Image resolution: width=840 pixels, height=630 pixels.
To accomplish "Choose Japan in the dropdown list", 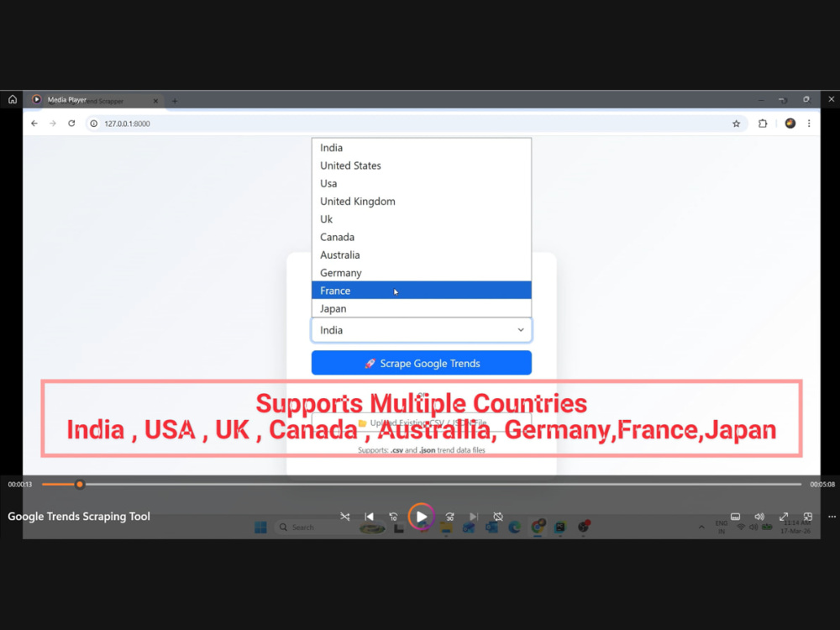I will point(421,308).
